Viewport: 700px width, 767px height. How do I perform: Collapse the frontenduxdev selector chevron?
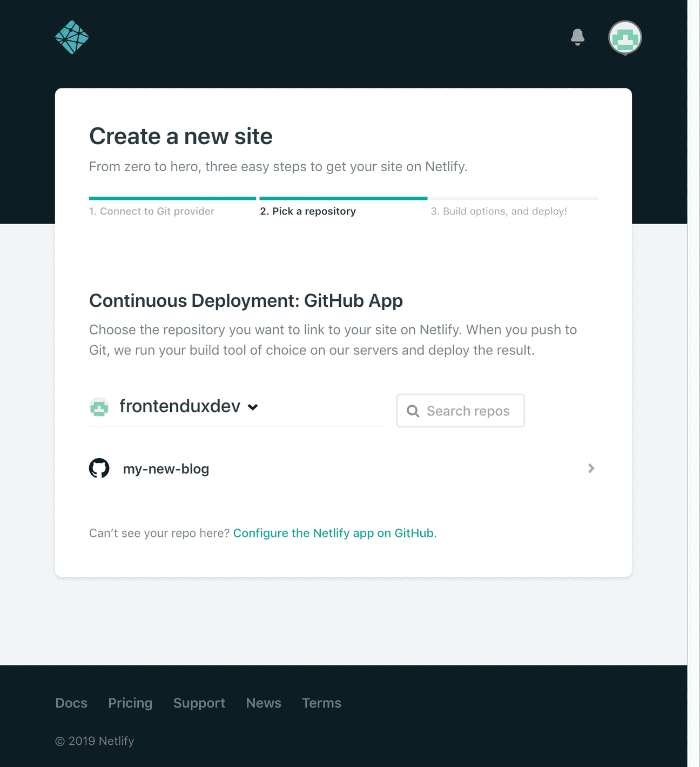pyautogui.click(x=253, y=408)
